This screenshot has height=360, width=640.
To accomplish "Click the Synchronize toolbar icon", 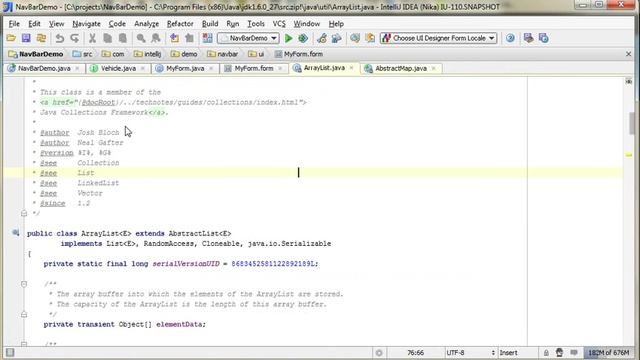I will tap(41, 38).
